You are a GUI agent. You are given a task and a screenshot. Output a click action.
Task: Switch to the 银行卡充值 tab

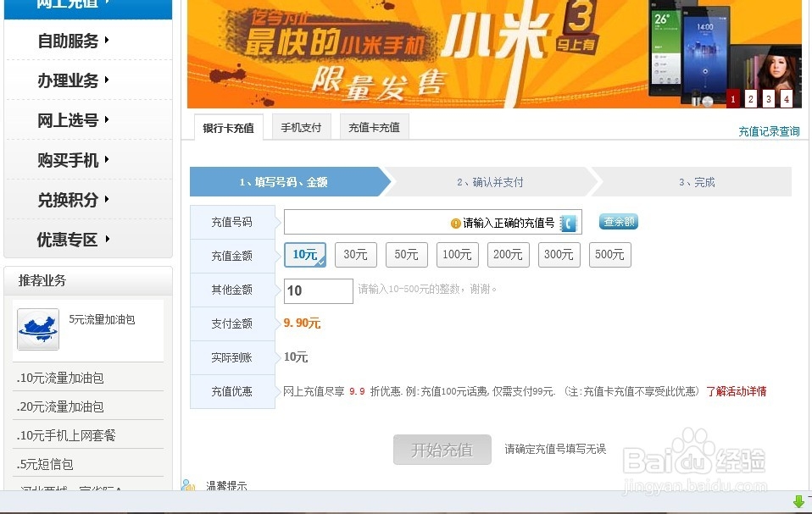click(x=228, y=128)
